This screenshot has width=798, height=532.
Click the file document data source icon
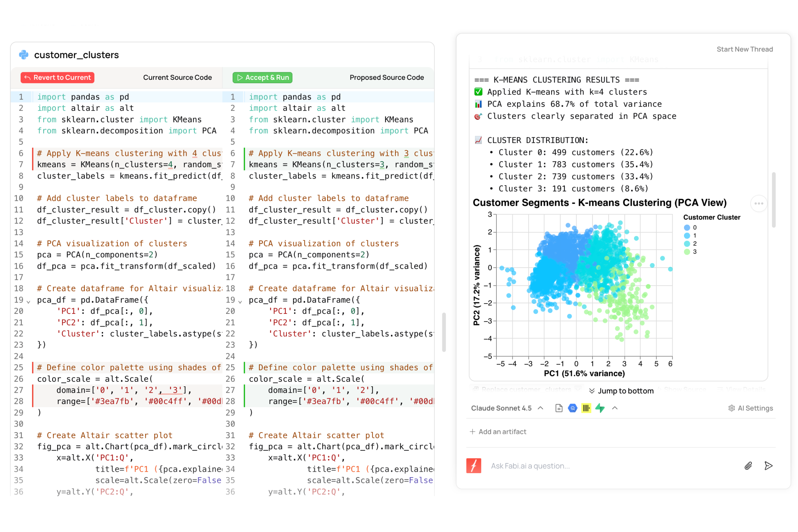pos(559,408)
